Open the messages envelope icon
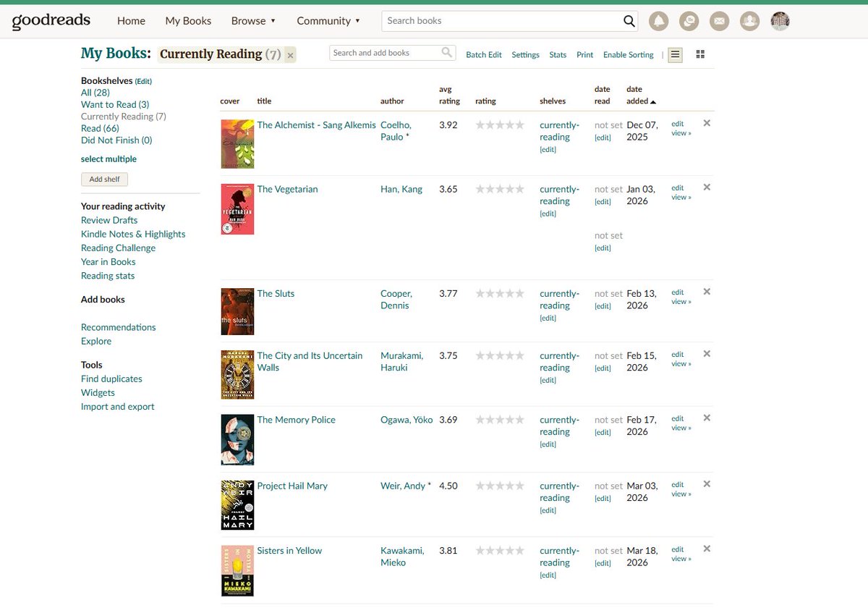 [719, 21]
